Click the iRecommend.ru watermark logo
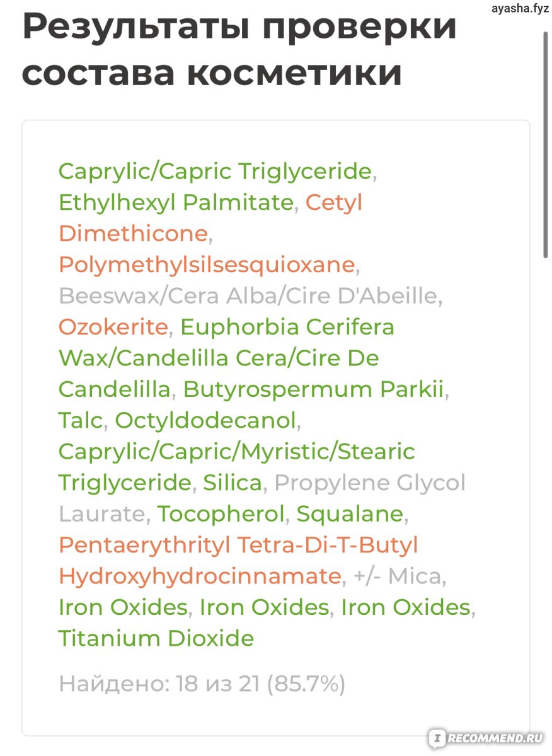 486,738
